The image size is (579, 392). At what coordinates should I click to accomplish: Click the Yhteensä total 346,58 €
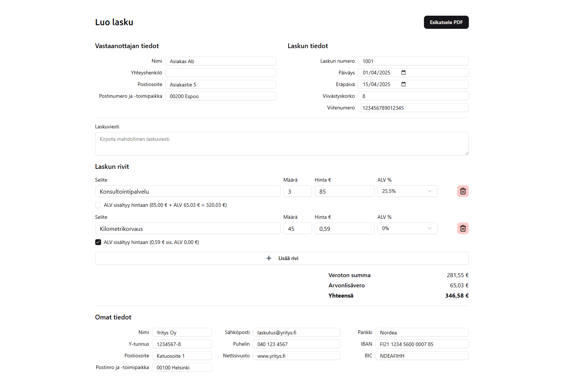tap(457, 296)
